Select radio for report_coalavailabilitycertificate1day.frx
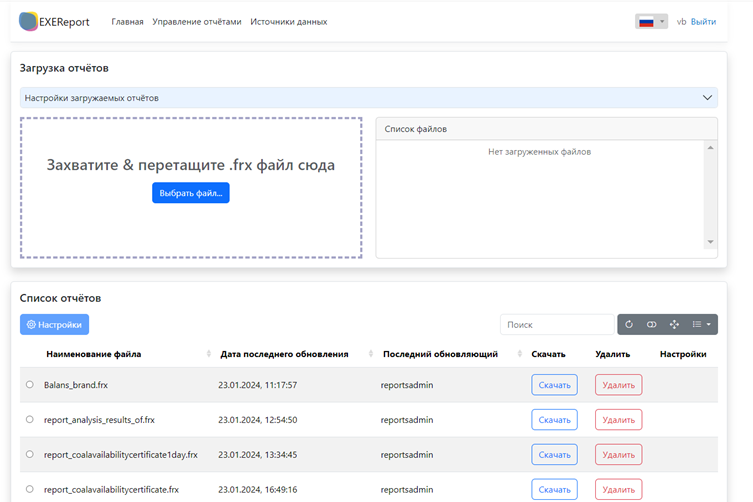Screen dimensions: 753x502 coord(30,454)
